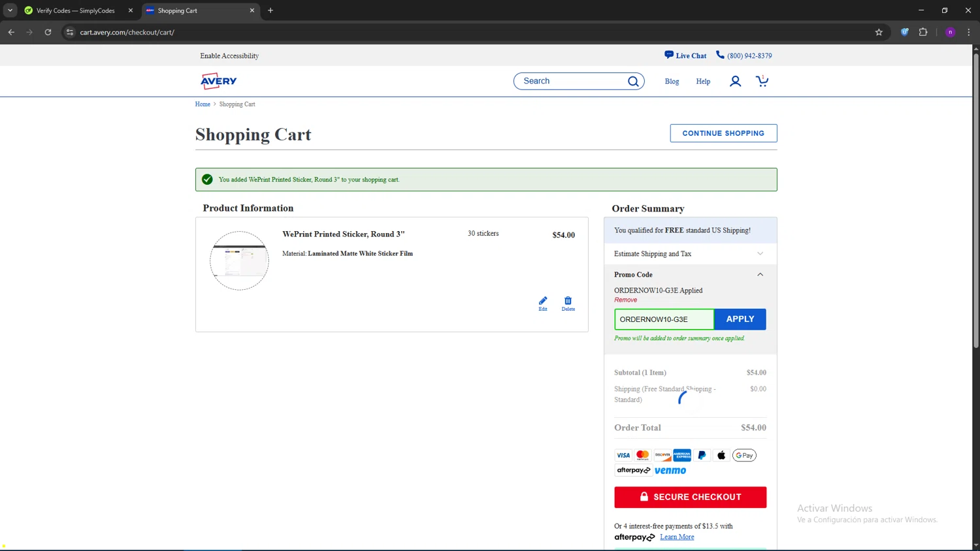This screenshot has height=551, width=980.
Task: Open browser extensions puzzle icon
Action: (x=923, y=32)
